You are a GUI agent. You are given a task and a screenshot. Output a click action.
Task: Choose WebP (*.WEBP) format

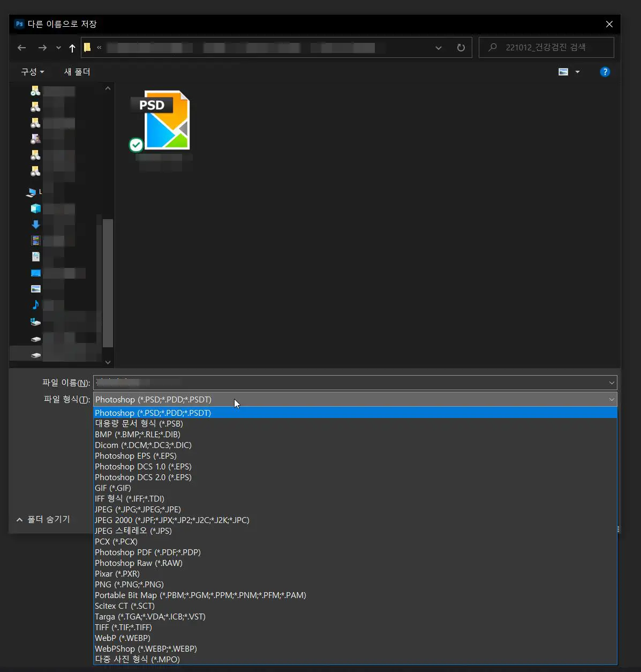click(x=355, y=638)
